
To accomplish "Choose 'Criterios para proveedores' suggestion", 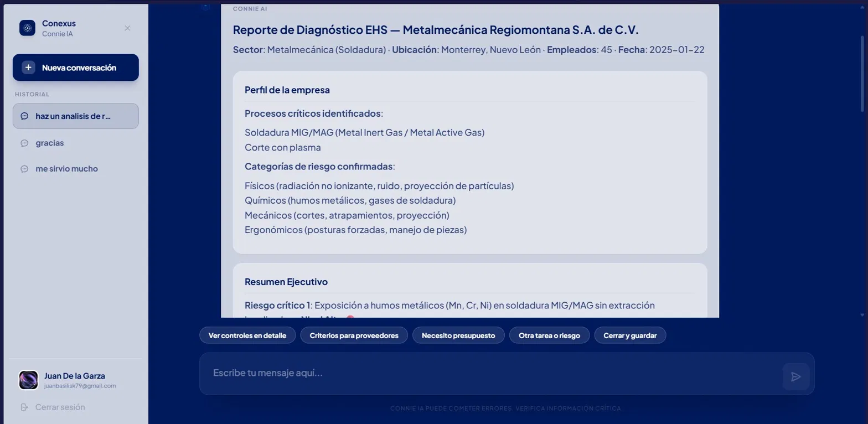I will pos(354,335).
